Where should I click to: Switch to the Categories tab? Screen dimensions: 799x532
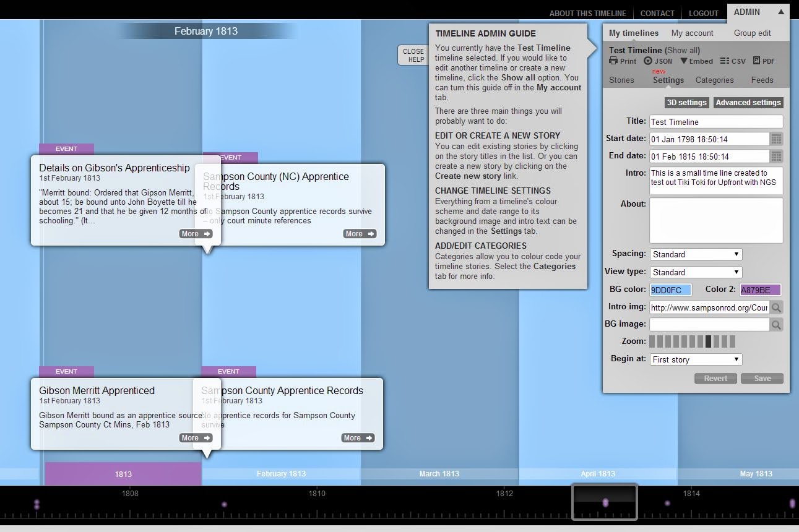tap(714, 80)
